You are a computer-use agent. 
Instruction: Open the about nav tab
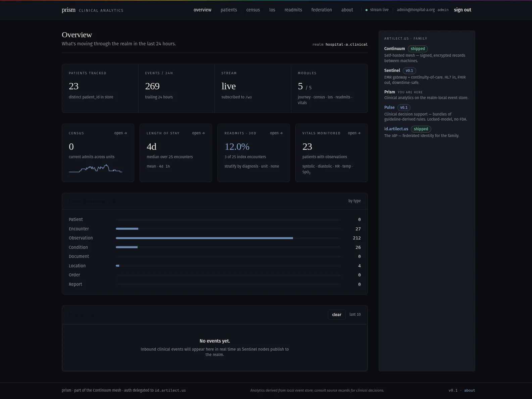(347, 10)
